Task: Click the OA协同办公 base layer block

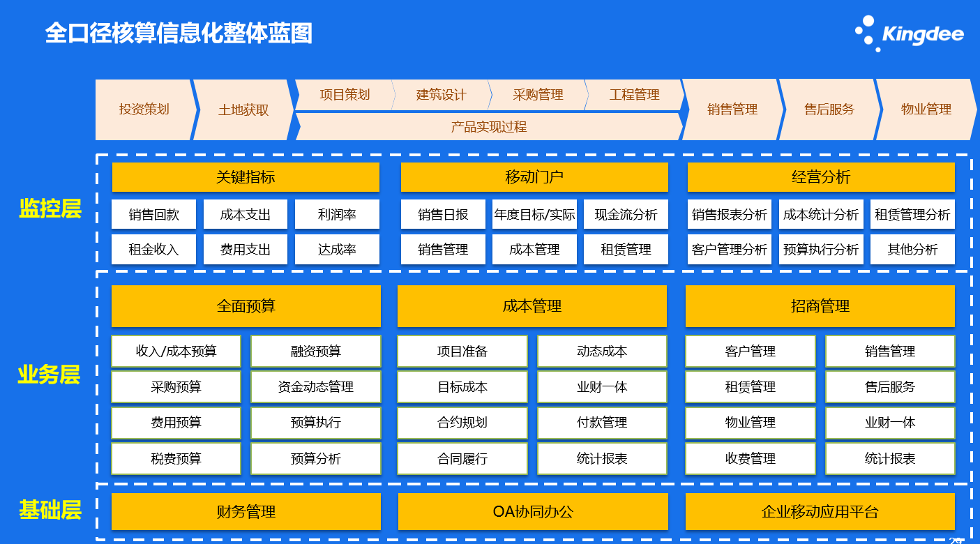Action: click(533, 511)
